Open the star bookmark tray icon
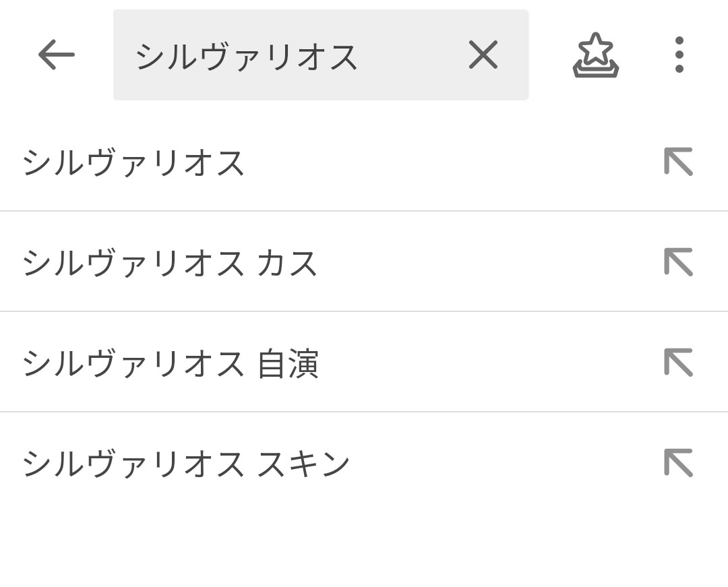Image resolution: width=728 pixels, height=587 pixels. (596, 55)
